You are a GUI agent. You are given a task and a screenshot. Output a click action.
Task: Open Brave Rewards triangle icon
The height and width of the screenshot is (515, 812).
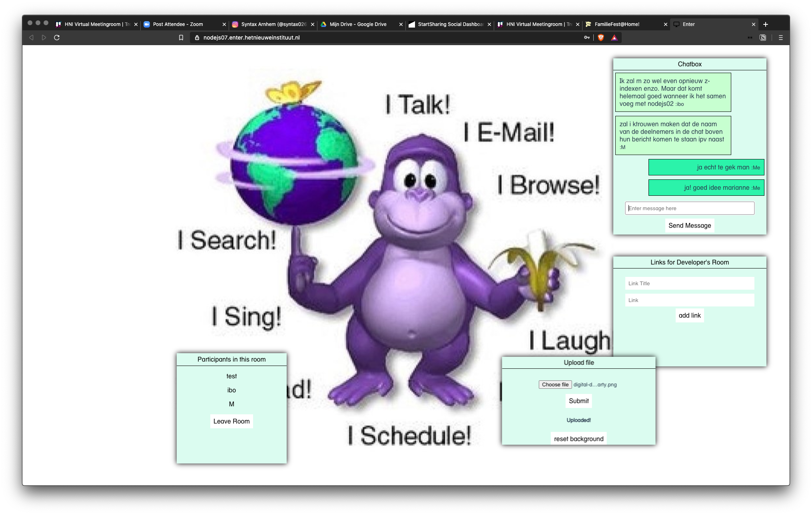pos(614,38)
